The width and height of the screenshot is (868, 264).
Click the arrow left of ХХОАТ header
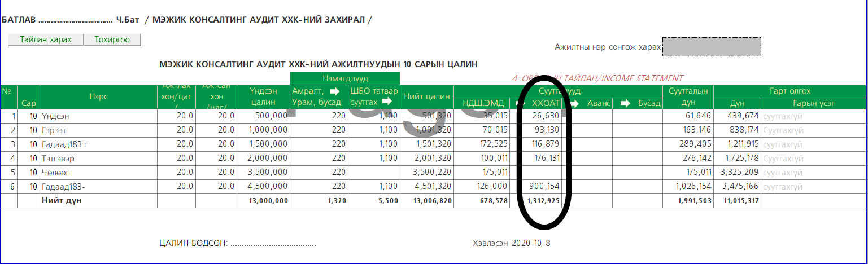520,103
